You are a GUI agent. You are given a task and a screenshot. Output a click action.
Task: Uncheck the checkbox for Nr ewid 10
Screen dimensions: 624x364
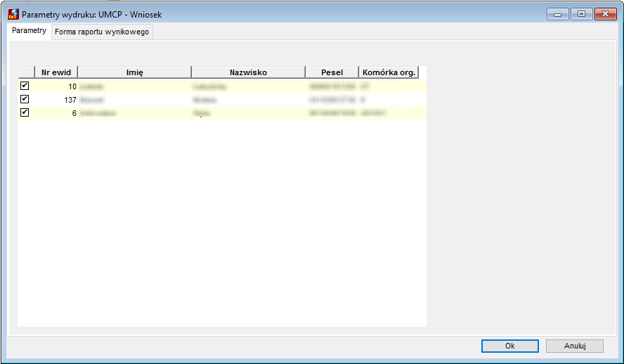[x=25, y=86]
